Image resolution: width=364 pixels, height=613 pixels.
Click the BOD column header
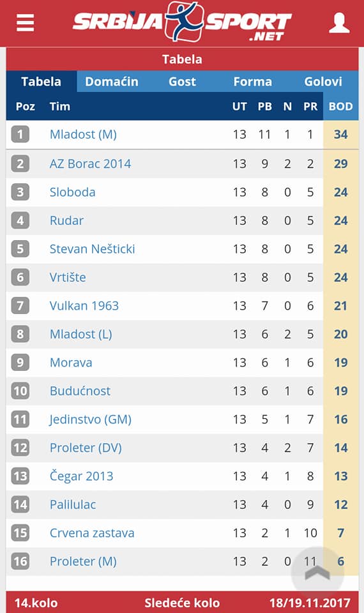(x=340, y=107)
